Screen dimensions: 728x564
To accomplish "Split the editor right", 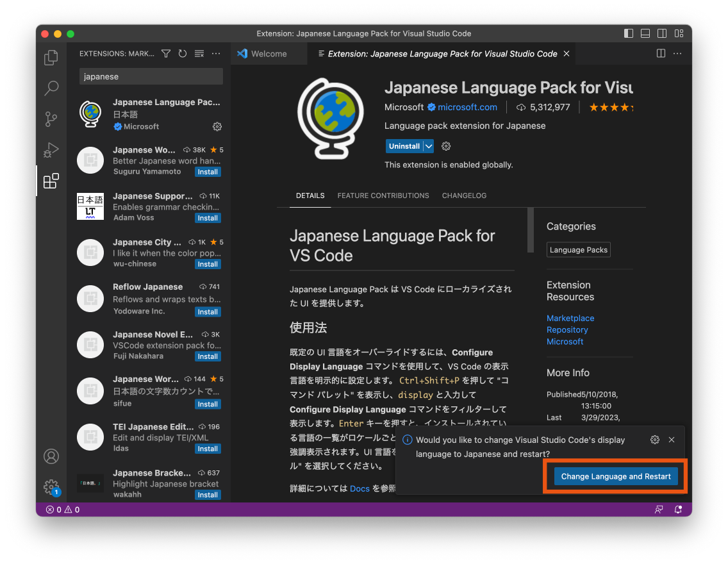I will point(661,53).
